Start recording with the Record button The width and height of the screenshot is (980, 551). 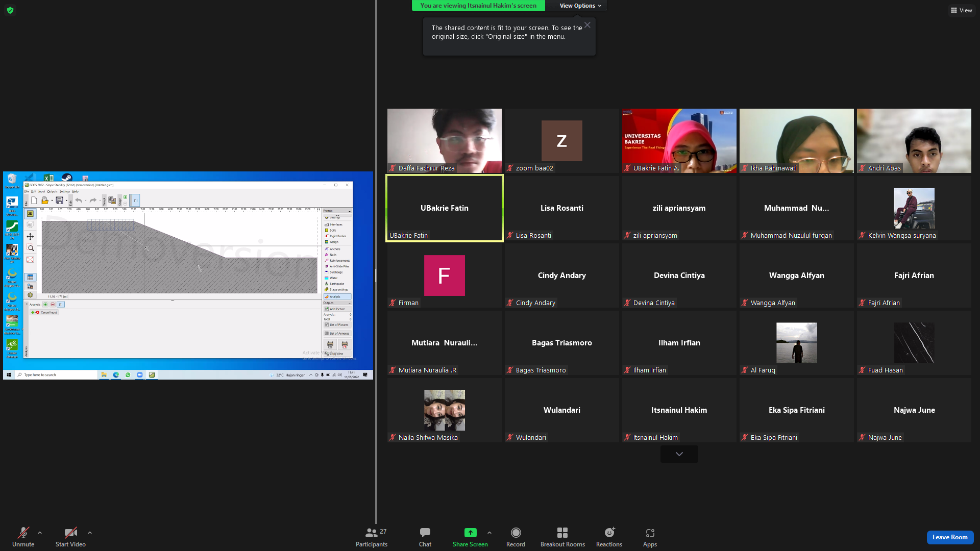pos(516,537)
